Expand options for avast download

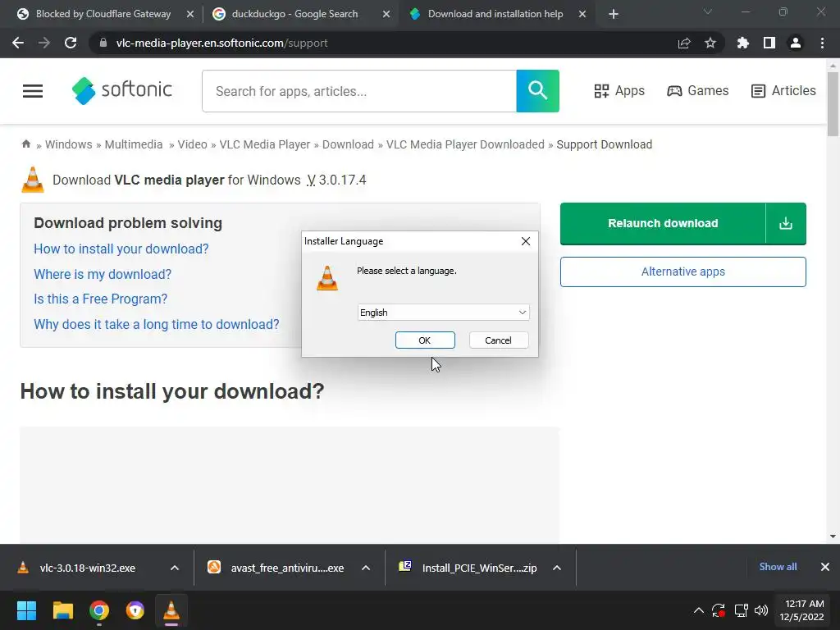(366, 568)
